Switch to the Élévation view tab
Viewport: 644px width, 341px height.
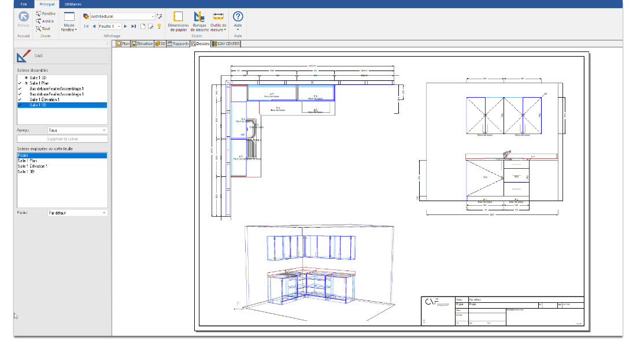pos(142,43)
